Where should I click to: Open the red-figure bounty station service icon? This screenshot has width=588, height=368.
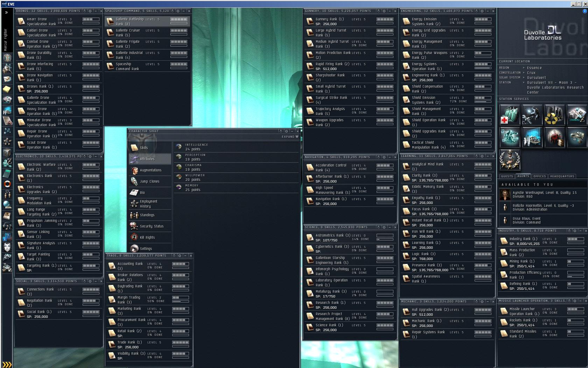[554, 137]
